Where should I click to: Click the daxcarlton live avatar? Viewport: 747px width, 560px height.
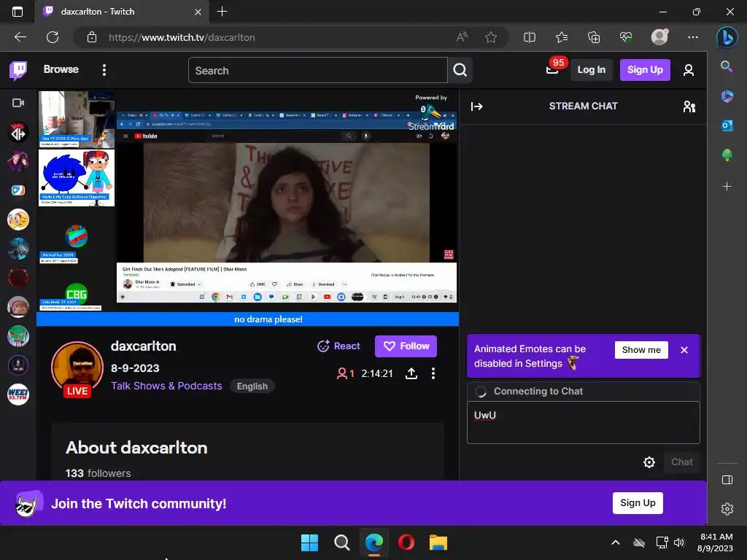coord(77,368)
